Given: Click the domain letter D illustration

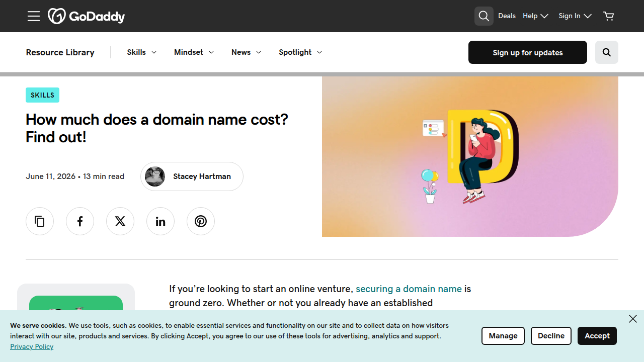Looking at the screenshot, I should click(x=470, y=156).
